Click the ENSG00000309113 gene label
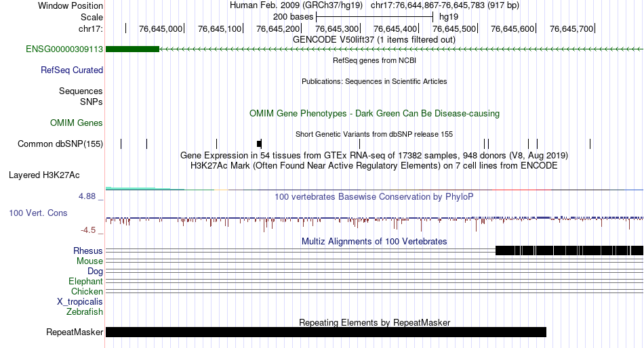Image resolution: width=644 pixels, height=348 pixels. click(x=64, y=49)
